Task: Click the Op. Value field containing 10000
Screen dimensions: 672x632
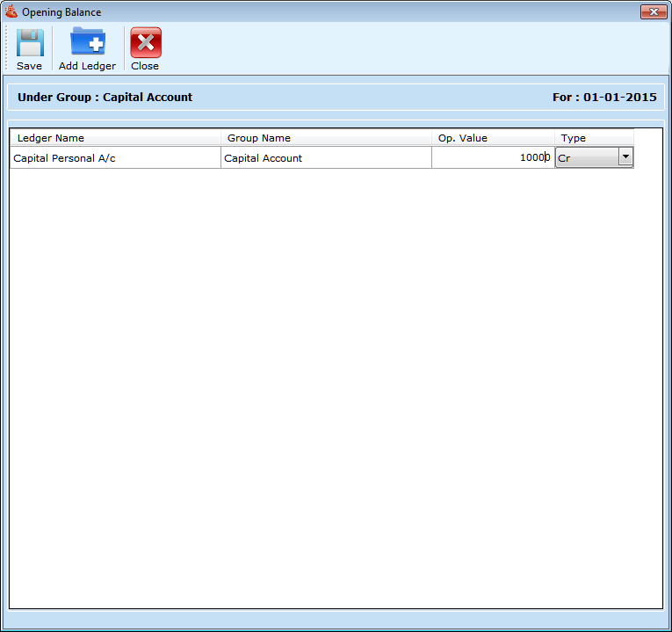Action: point(492,158)
